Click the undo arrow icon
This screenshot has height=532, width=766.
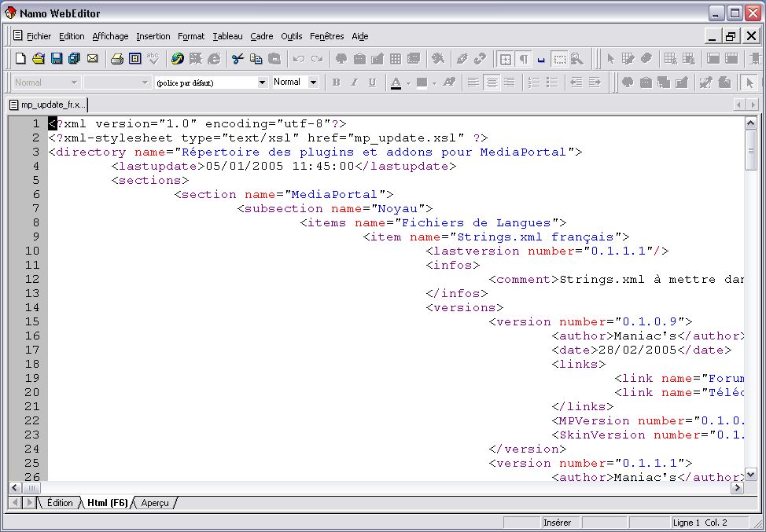[299, 59]
